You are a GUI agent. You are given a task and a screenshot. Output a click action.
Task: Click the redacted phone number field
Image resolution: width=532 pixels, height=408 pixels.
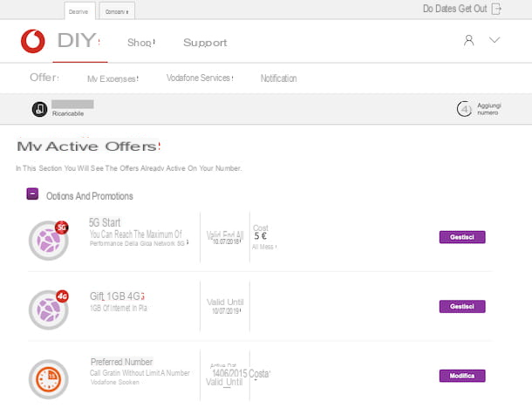[x=72, y=104]
